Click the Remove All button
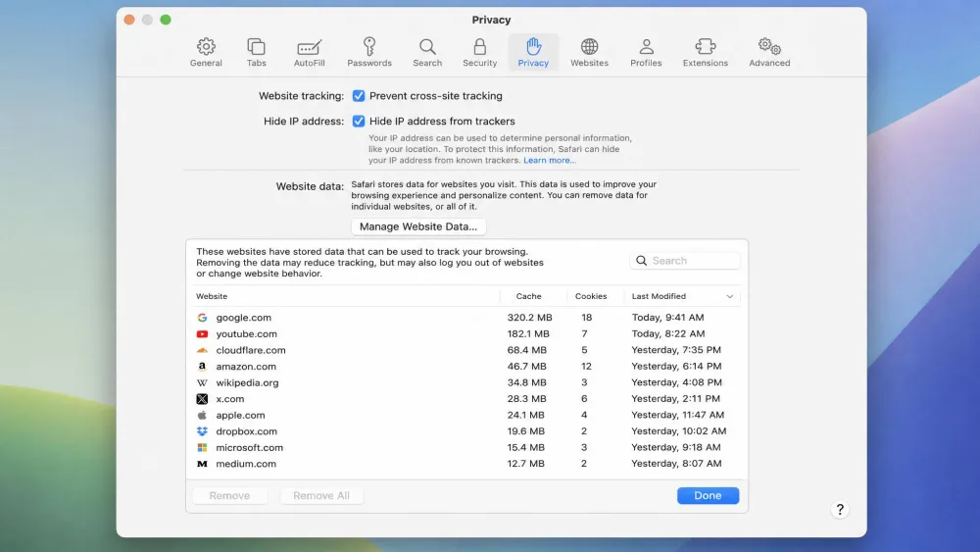Screen dimensions: 980x552 point(321,496)
